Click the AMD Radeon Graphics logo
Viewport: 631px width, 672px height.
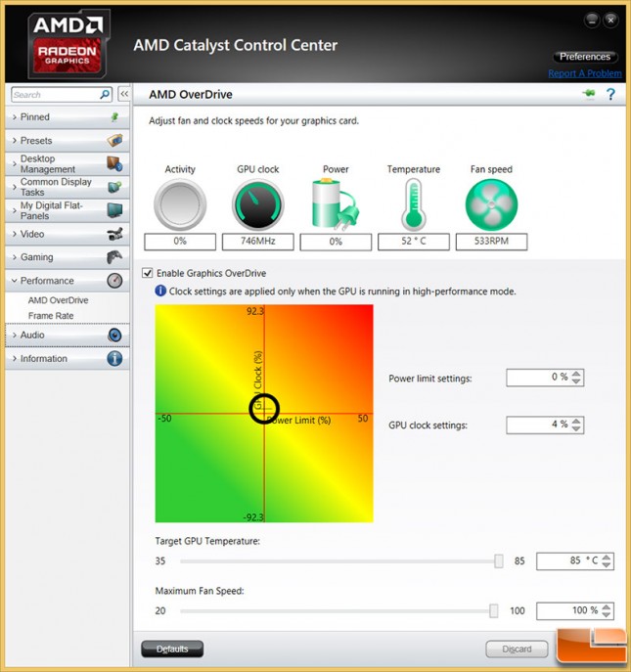68,44
